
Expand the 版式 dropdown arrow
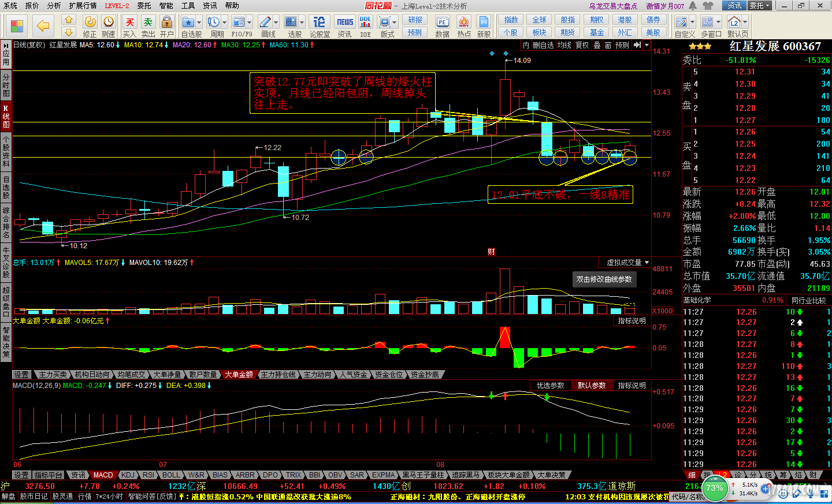pos(395,23)
